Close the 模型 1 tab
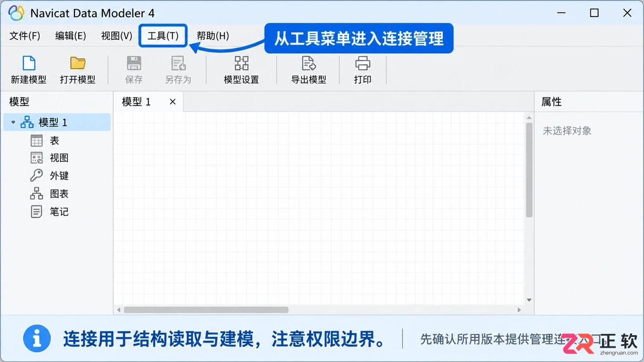Image resolution: width=644 pixels, height=362 pixels. pyautogui.click(x=173, y=102)
